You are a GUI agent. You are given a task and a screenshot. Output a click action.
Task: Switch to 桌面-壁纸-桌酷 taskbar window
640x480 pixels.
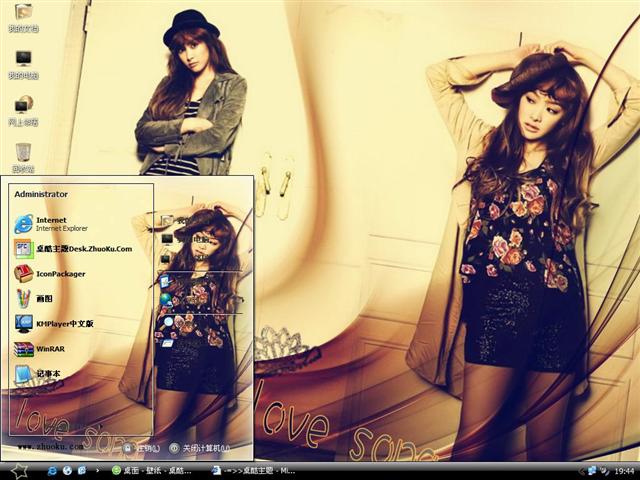(152, 471)
